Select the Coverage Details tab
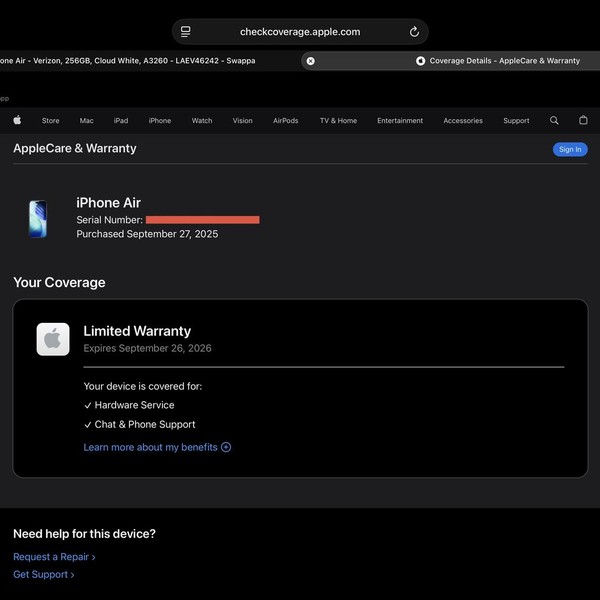 click(497, 61)
